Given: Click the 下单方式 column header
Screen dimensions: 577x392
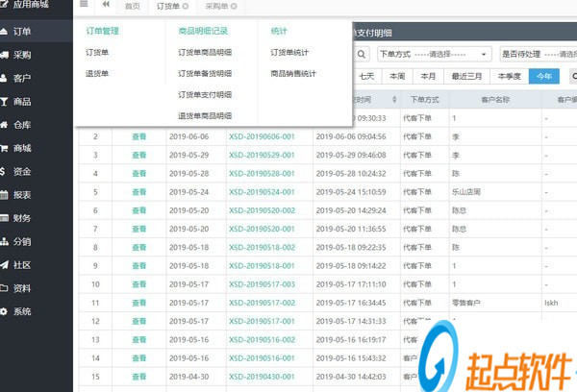Looking at the screenshot, I should click(425, 100).
